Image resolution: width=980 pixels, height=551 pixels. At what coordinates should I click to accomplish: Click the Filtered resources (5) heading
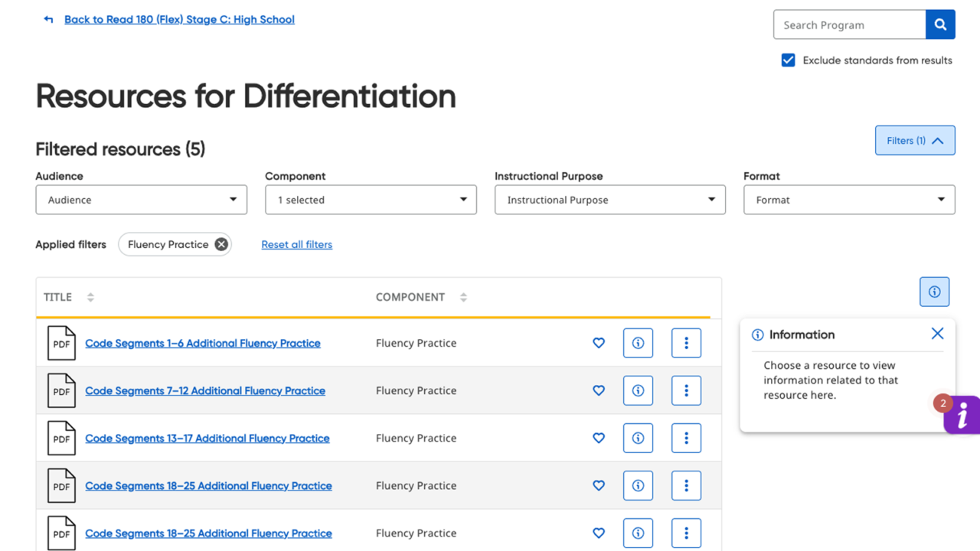pyautogui.click(x=120, y=149)
